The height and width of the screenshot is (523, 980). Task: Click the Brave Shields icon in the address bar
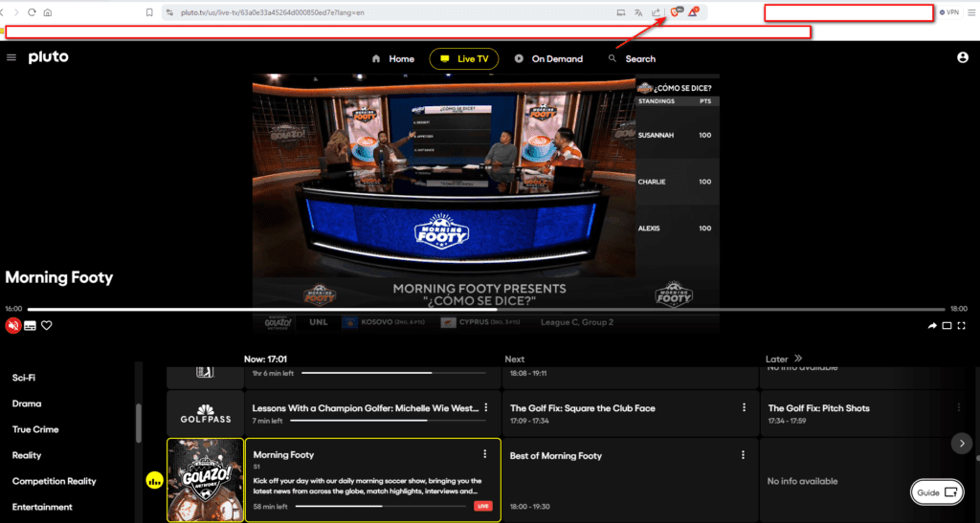[675, 12]
